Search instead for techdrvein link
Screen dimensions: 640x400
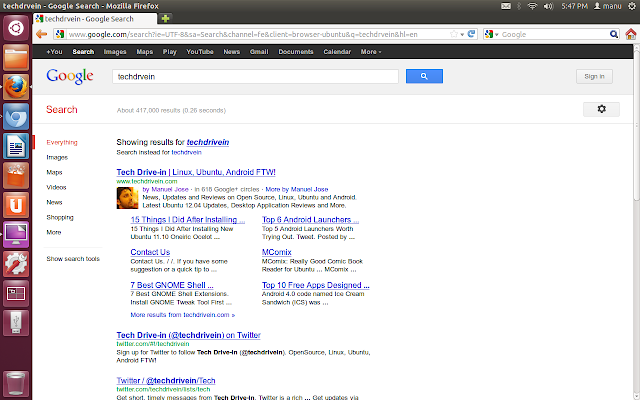[187, 152]
